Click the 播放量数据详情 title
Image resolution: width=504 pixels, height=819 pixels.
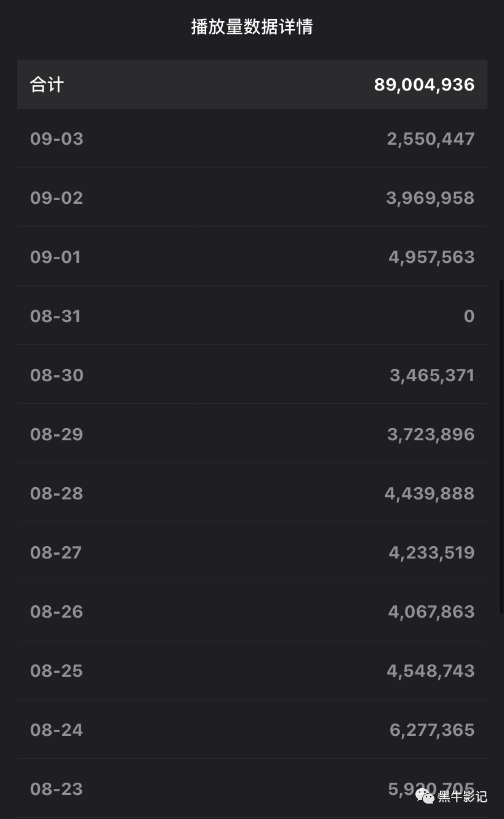coord(252,27)
